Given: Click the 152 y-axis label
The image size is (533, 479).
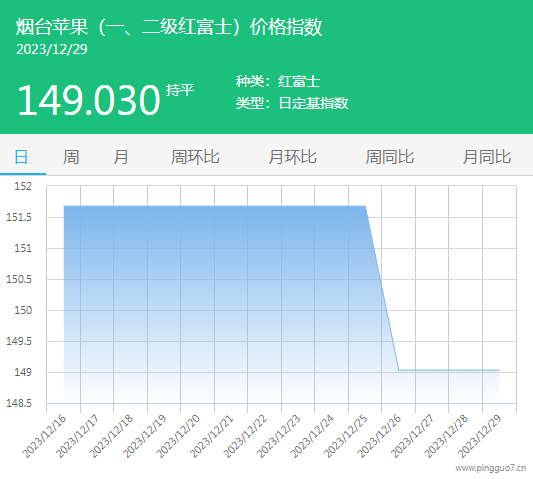Looking at the screenshot, I should point(23,186).
